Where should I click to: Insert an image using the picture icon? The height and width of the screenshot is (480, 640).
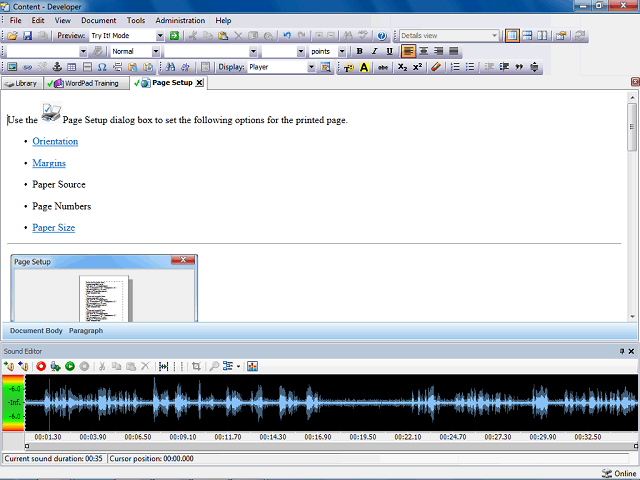click(12, 67)
